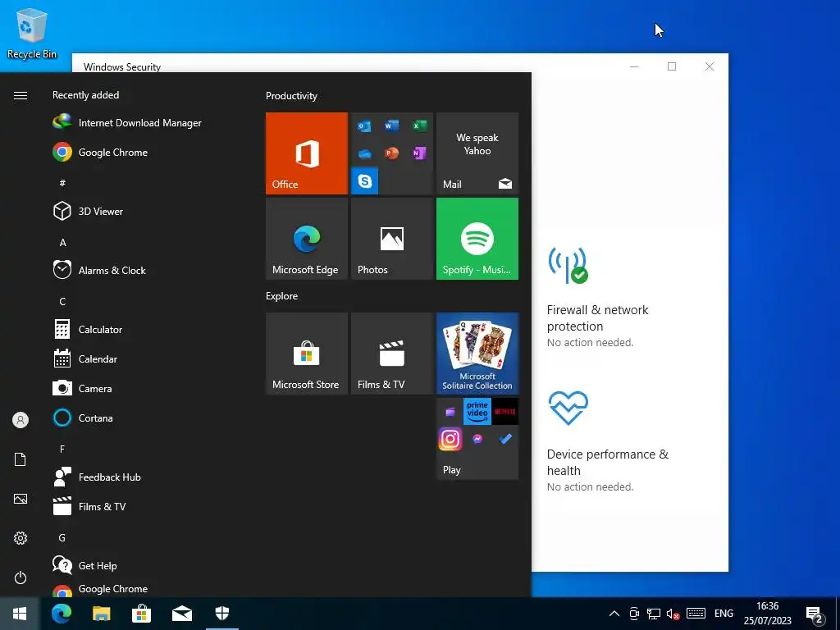Screen dimensions: 840x630
Task: Show hidden system tray icons
Action: pyautogui.click(x=614, y=614)
